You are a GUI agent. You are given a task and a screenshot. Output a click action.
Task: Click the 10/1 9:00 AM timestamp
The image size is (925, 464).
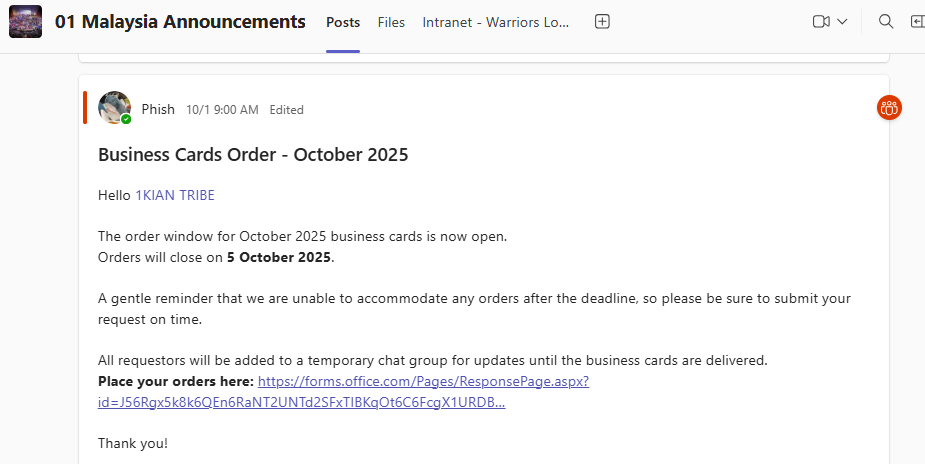pyautogui.click(x=222, y=110)
